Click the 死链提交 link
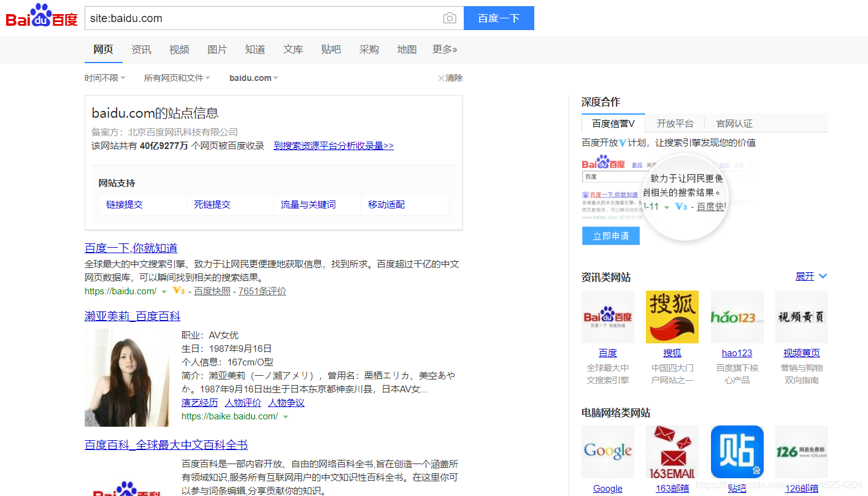The width and height of the screenshot is (868, 496). [212, 205]
